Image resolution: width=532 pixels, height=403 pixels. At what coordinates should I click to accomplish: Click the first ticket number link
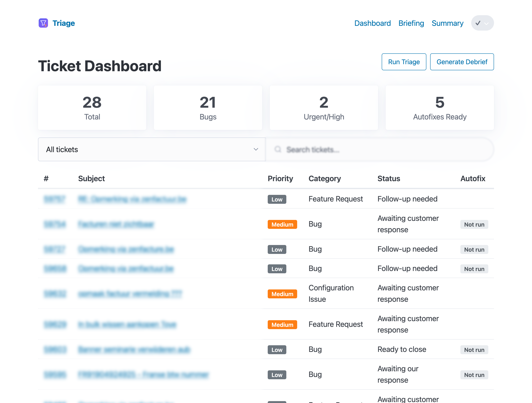(55, 199)
